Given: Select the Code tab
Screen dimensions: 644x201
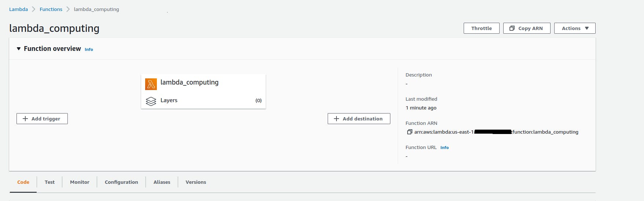Looking at the screenshot, I should point(23,182).
